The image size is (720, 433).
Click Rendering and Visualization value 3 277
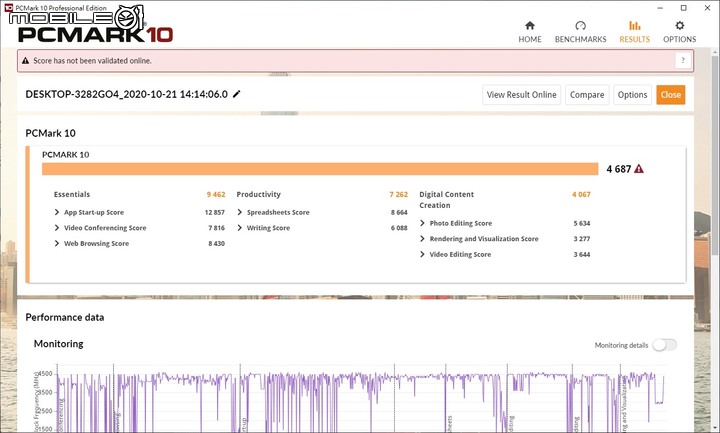tap(582, 239)
